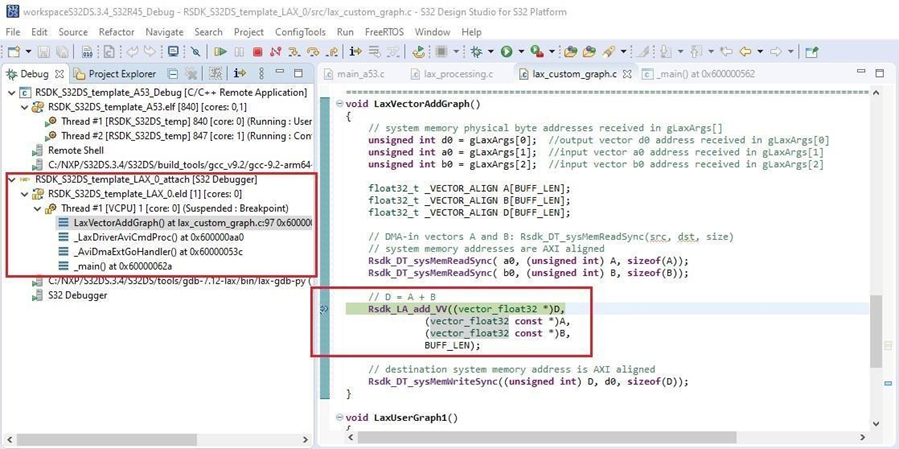Open the Refactor menu

click(116, 32)
